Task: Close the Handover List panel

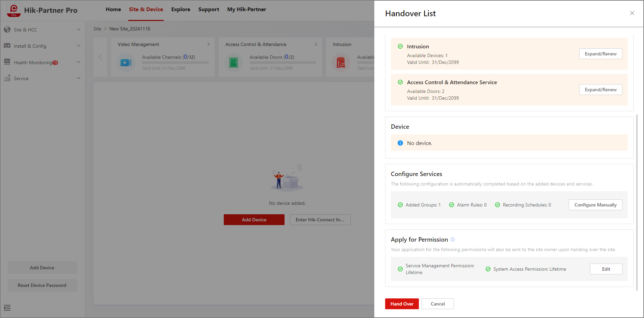Action: pos(632,13)
